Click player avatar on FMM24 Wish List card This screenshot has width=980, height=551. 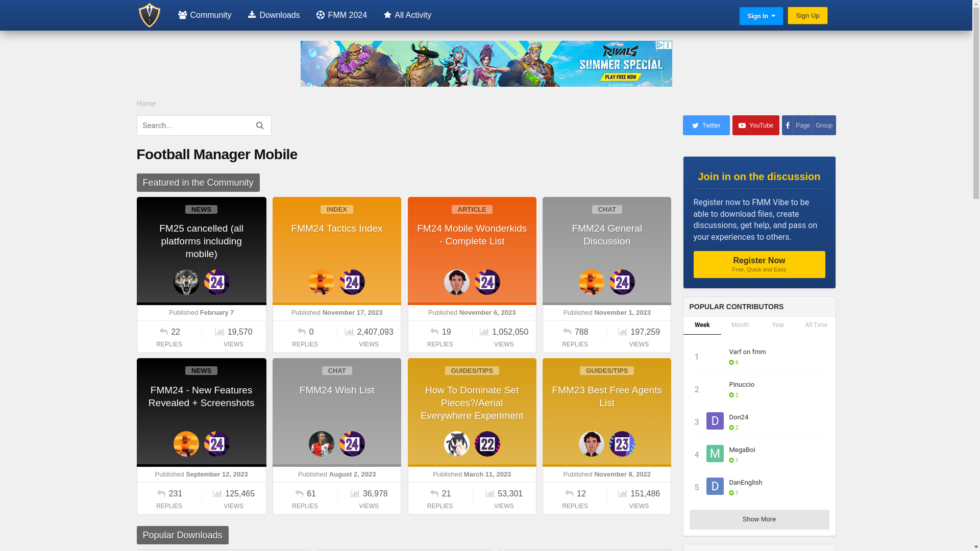[322, 444]
